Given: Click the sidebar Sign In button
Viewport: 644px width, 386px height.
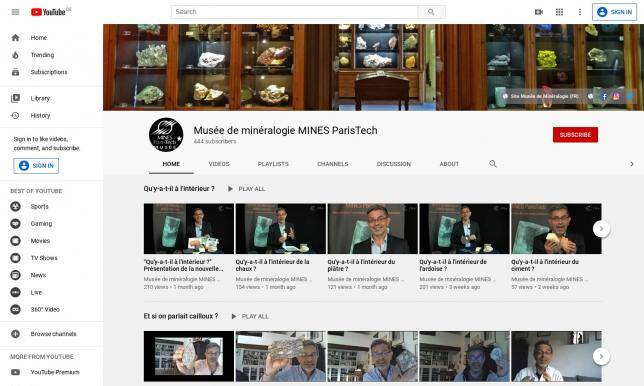Looking at the screenshot, I should [36, 165].
